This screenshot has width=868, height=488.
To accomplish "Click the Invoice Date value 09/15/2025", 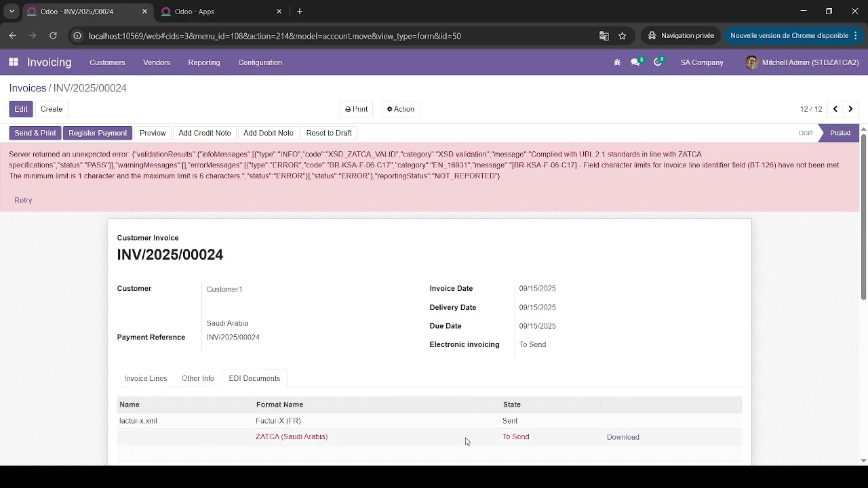I will [538, 289].
